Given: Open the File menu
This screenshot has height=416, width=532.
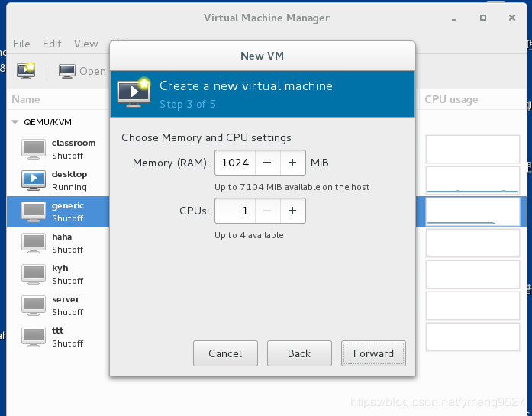Looking at the screenshot, I should (21, 44).
